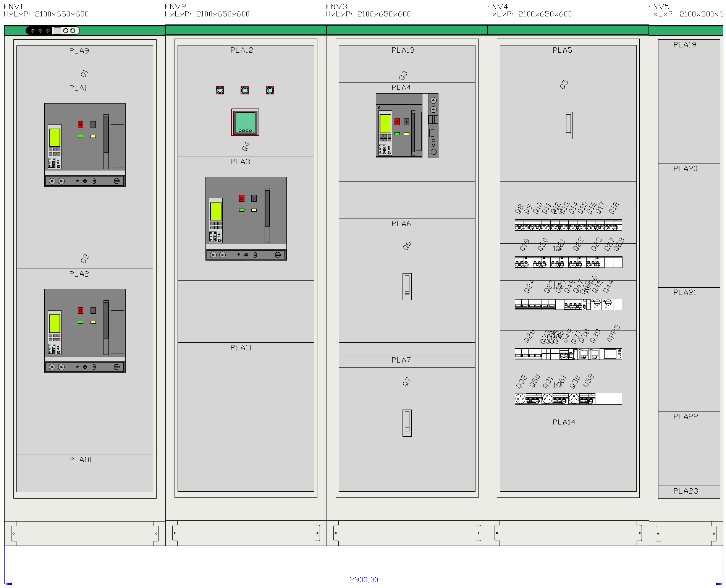Viewport: 726px width, 588px height.
Task: Click the red push button on PLA1 breaker
Action: (x=81, y=125)
